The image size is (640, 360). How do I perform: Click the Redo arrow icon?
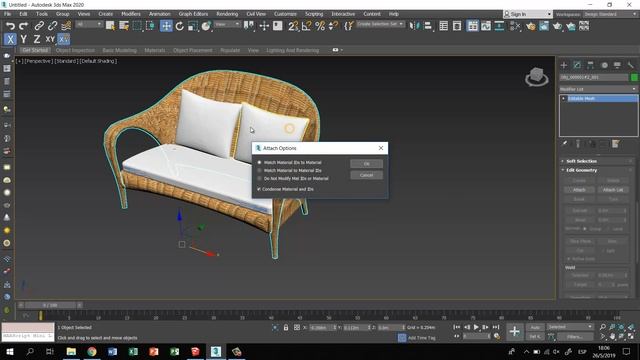(23, 26)
